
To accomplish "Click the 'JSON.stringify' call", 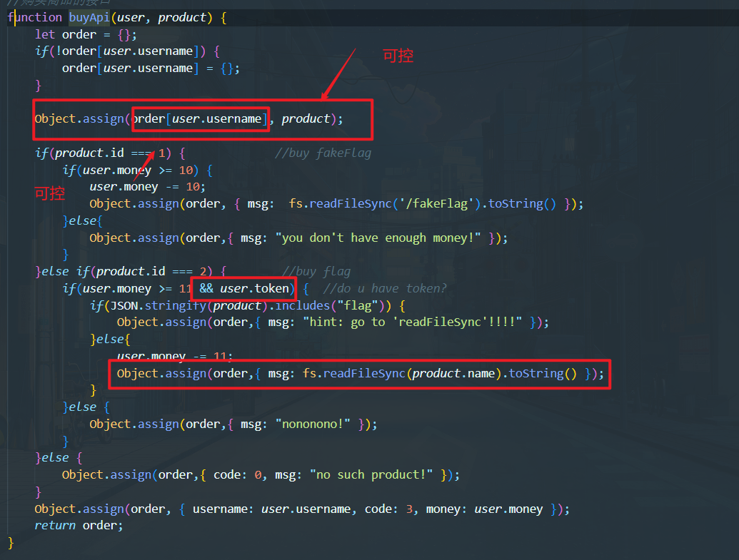I will (158, 305).
